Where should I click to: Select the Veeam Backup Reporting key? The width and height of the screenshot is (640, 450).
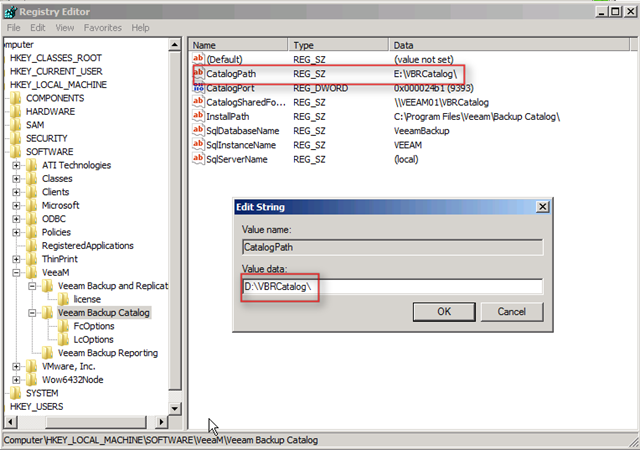(107, 353)
